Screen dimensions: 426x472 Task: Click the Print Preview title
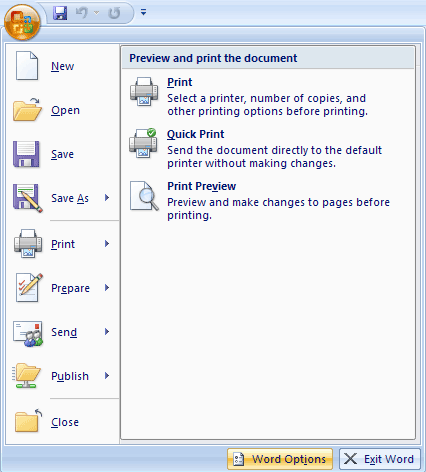coord(202,186)
